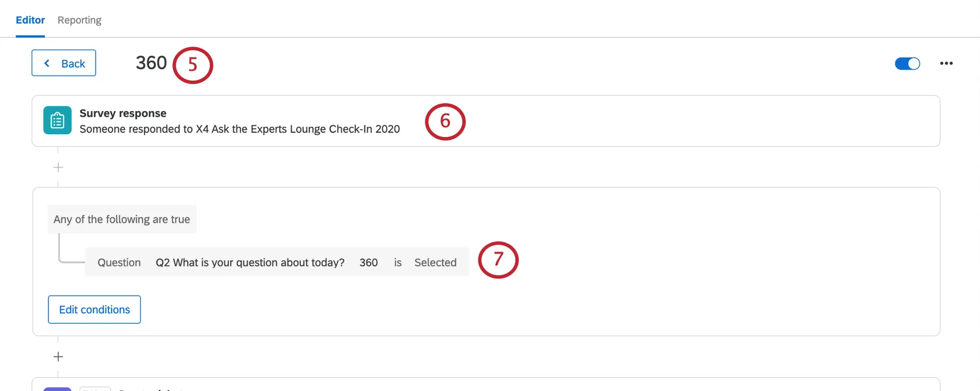Viewport: 980px width, 391px height.
Task: Disable the workflow with the toggle switch
Action: (x=907, y=63)
